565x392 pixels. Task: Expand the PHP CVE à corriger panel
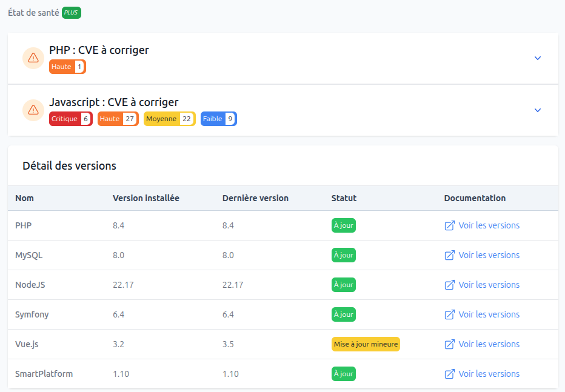click(538, 58)
